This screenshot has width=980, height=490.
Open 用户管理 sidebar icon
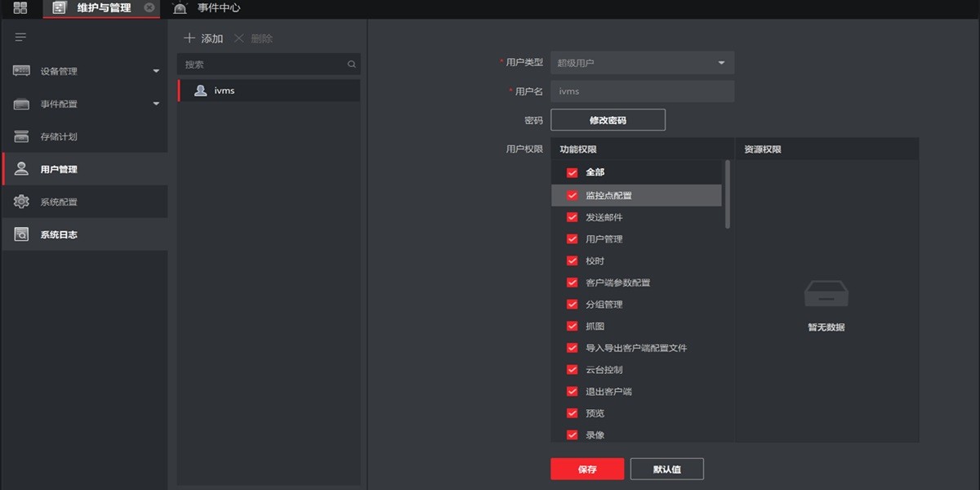20,169
